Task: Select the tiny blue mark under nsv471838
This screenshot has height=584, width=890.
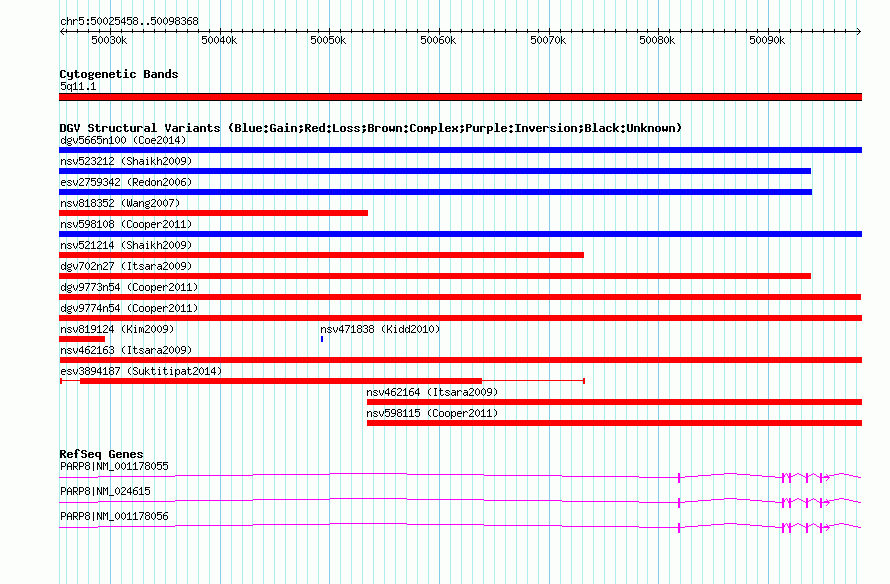Action: click(322, 339)
